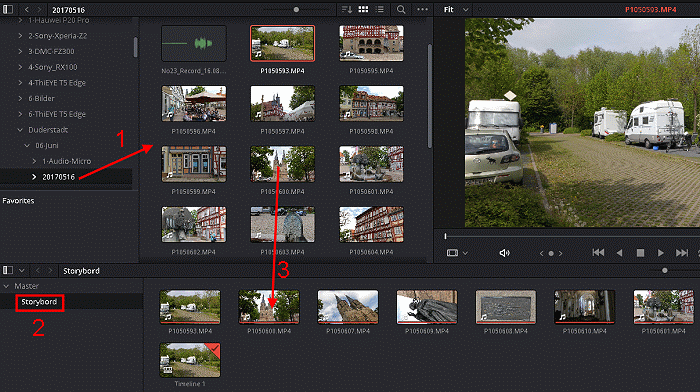Select P1050610.MP4 in the Storybord bin
Image resolution: width=700 pixels, height=392 pixels.
point(584,307)
